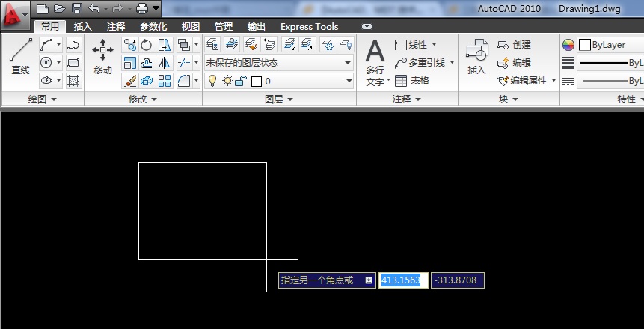The image size is (644, 329).
Task: Switch to the 管理 ribbon tab
Action: point(224,27)
